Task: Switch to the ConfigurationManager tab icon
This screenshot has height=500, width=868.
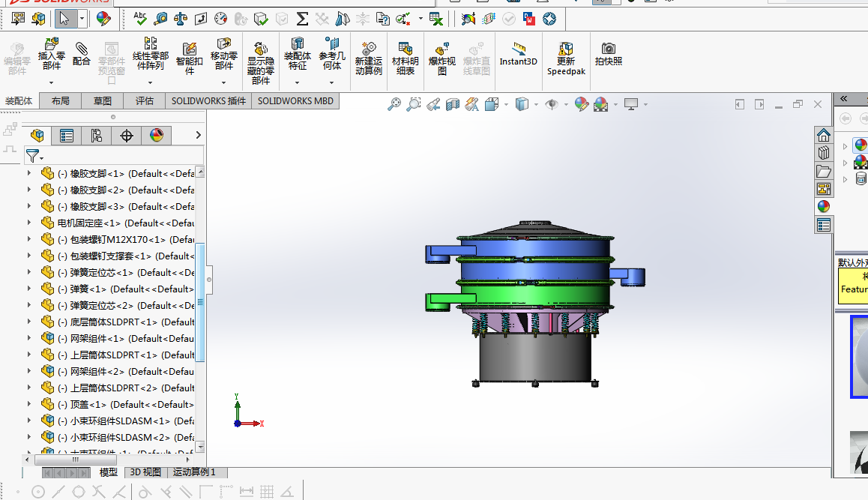Action: (x=97, y=136)
